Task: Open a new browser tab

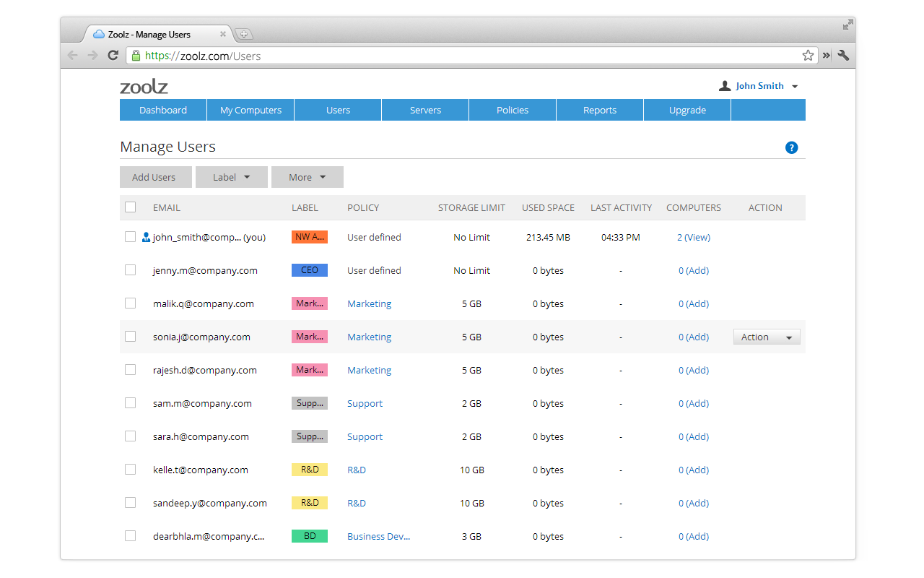Action: click(244, 34)
